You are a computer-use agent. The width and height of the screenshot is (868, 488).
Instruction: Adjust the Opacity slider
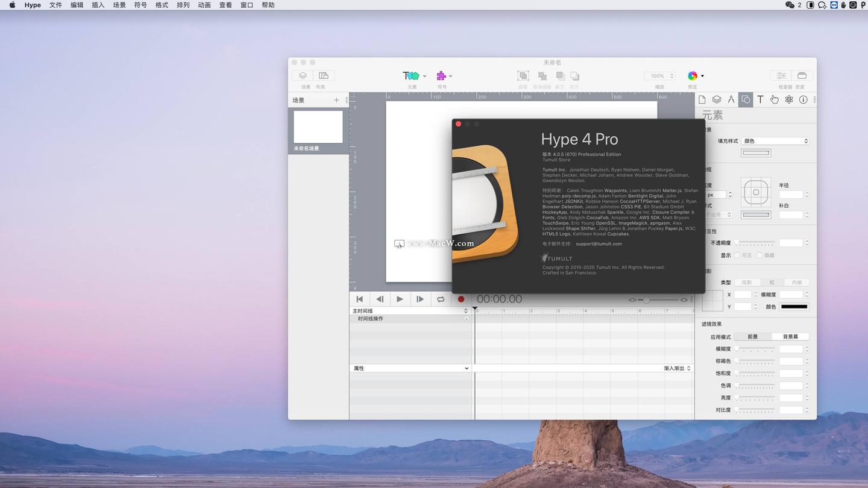(755, 243)
